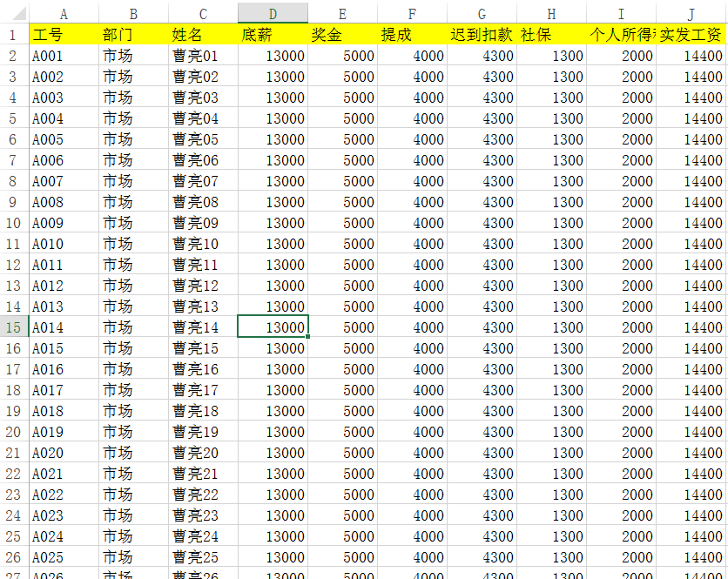
Task: Select 5000 bonus cell in row 18
Action: (x=342, y=390)
